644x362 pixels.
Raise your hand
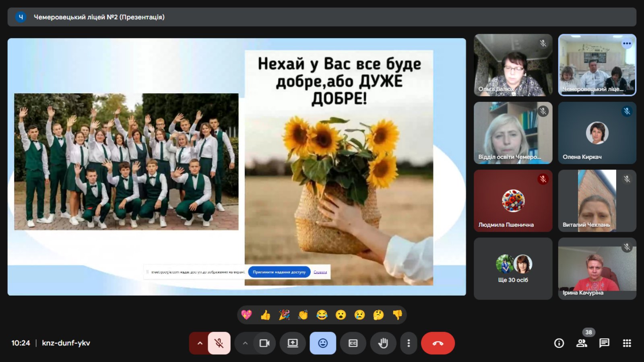tap(383, 343)
